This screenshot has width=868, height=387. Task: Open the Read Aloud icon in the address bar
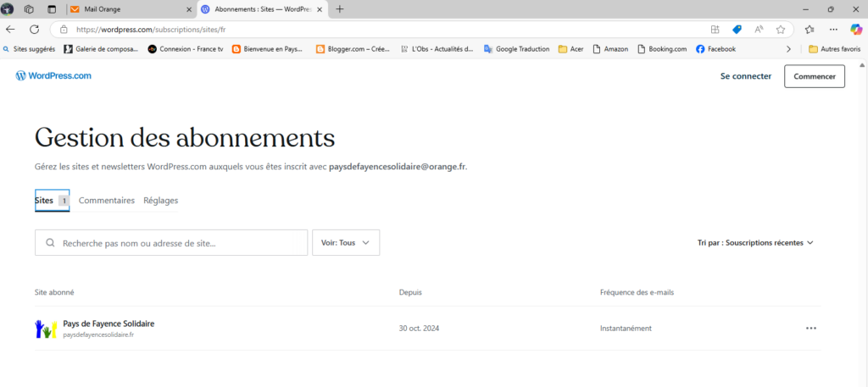[x=759, y=29]
